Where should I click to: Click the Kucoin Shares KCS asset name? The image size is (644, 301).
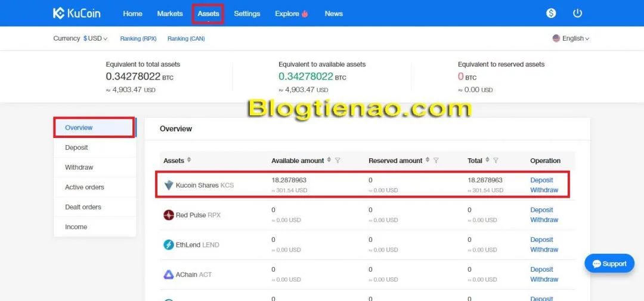[205, 185]
